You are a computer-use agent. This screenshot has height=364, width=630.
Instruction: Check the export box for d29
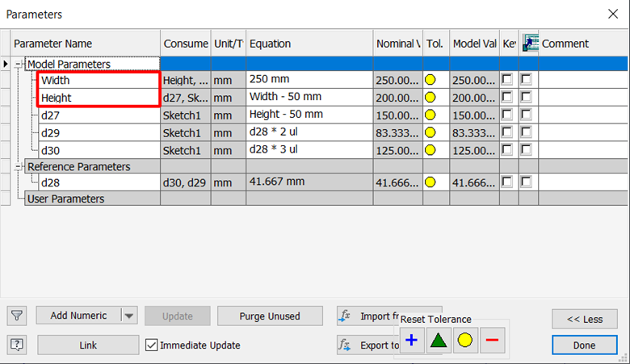[x=526, y=132]
